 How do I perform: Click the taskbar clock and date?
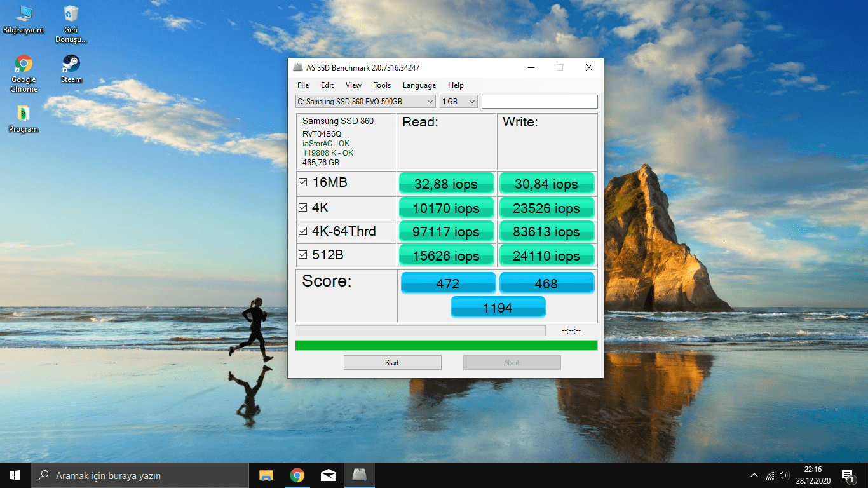click(x=812, y=475)
